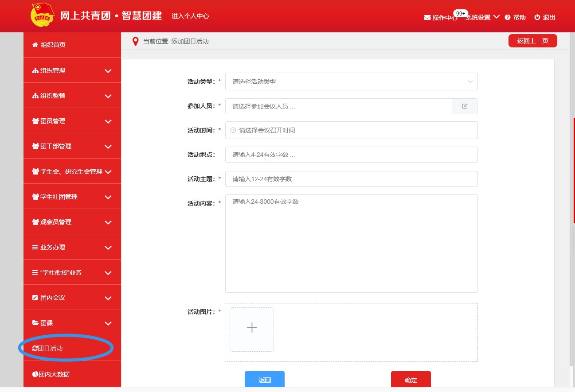The height and width of the screenshot is (392, 575).
Task: Expand the 学生会、研究生会管理 chevron
Action: (x=108, y=172)
